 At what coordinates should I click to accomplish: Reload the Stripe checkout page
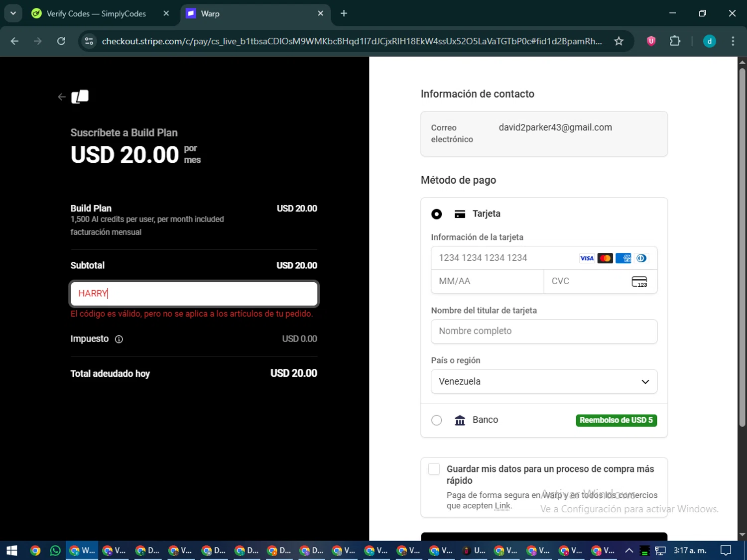pos(61,41)
